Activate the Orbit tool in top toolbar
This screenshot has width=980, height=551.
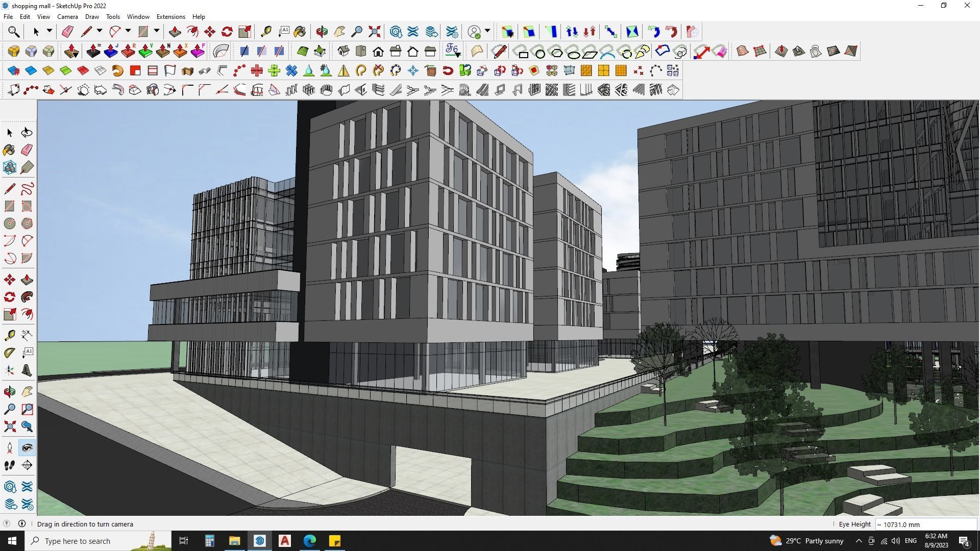click(x=322, y=32)
